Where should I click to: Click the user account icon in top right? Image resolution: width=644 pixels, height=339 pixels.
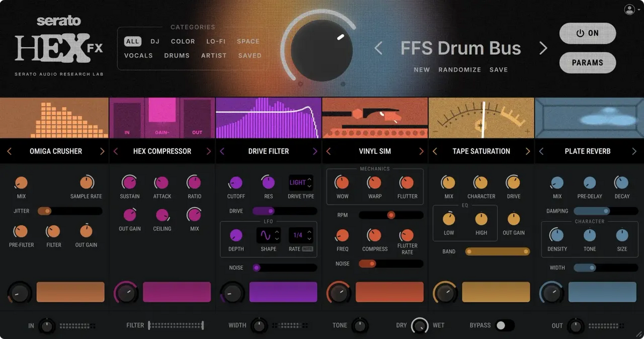click(631, 9)
